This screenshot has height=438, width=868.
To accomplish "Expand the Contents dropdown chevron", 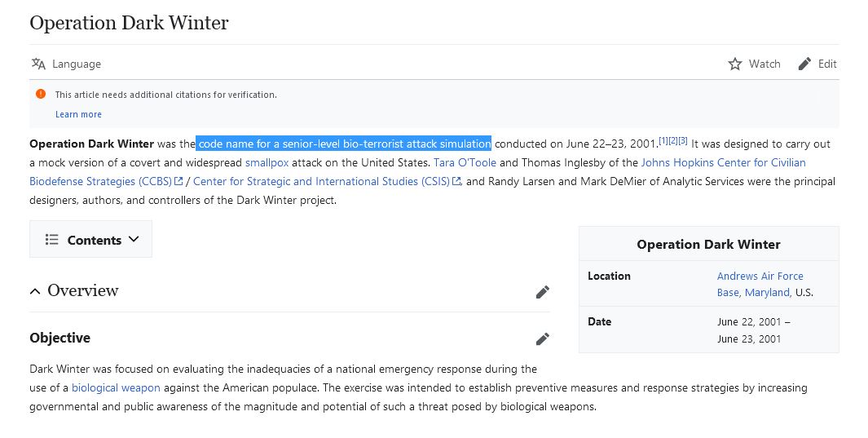I will point(134,239).
